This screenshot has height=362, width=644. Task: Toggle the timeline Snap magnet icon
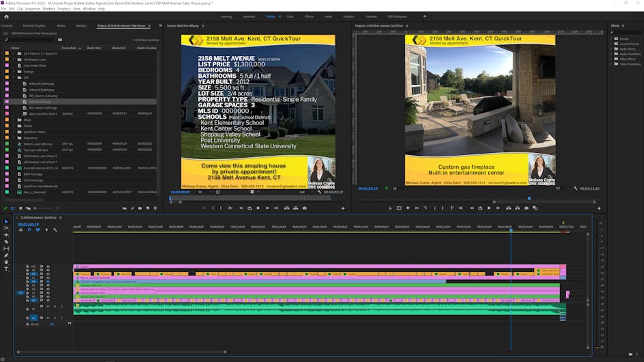tap(29, 229)
